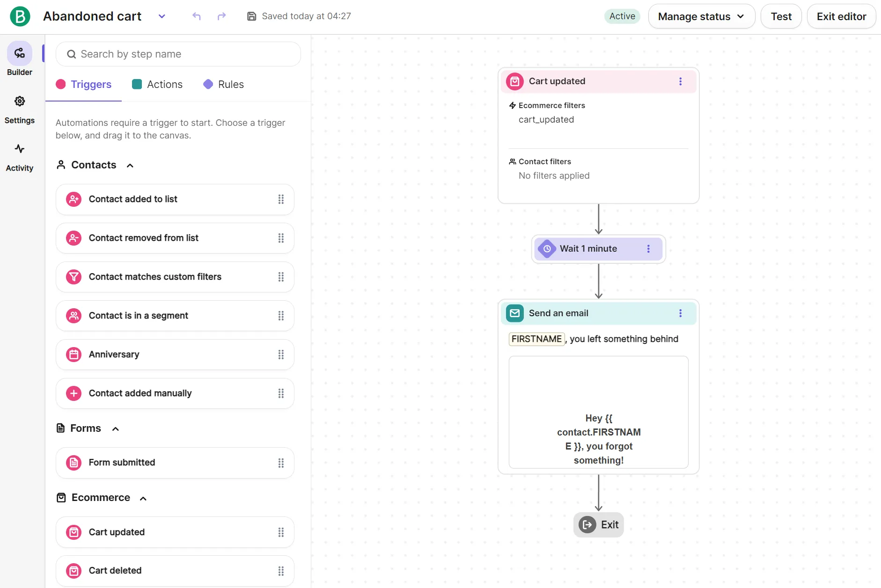Open the Activity sidebar panel
Viewport: 881px width, 588px height.
20,158
